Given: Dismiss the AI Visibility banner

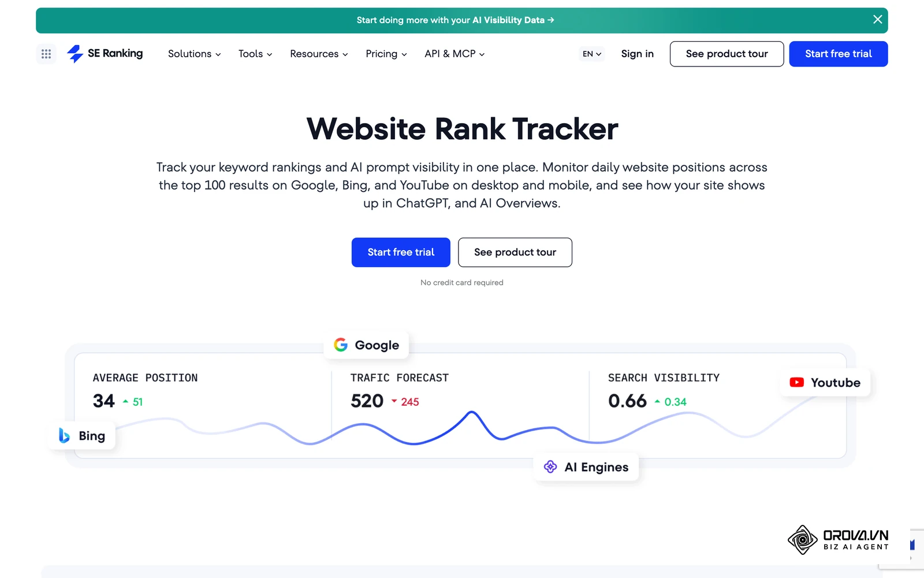Looking at the screenshot, I should click(x=877, y=20).
